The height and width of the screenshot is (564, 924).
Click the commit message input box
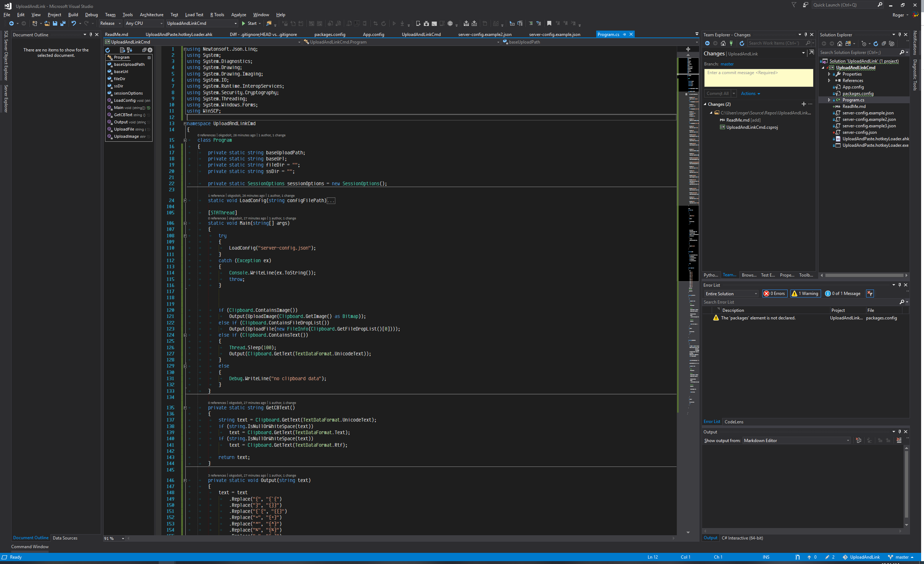(x=758, y=78)
